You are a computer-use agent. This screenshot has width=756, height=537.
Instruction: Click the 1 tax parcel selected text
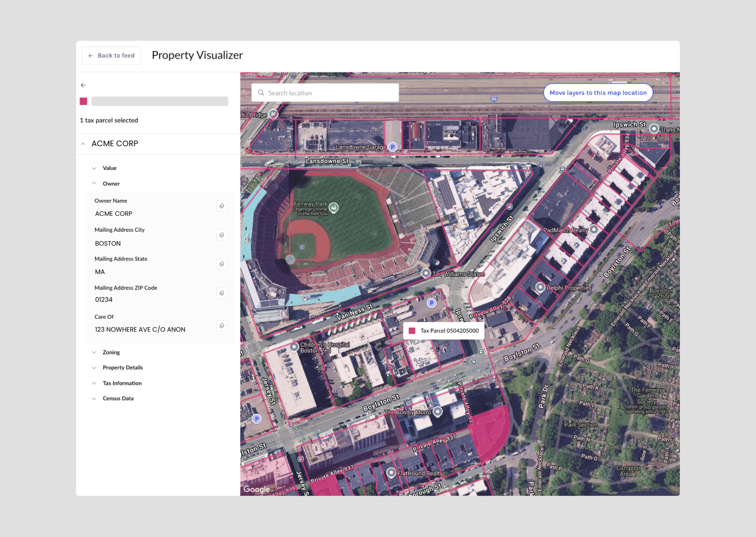coord(109,120)
